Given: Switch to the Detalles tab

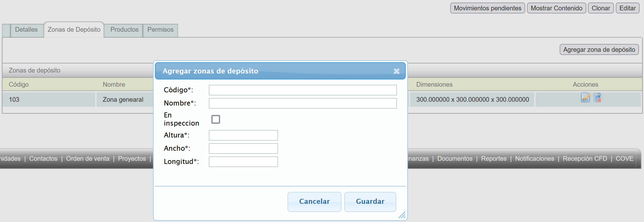Looking at the screenshot, I should tap(26, 30).
